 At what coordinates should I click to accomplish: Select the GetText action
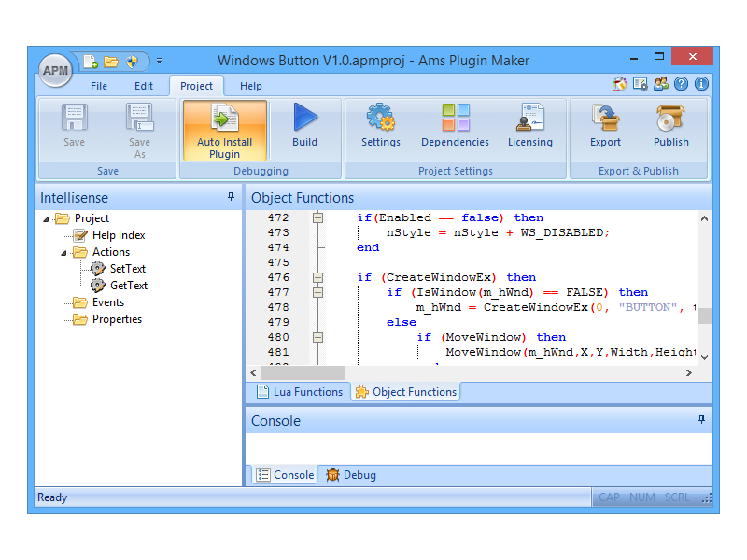[129, 286]
